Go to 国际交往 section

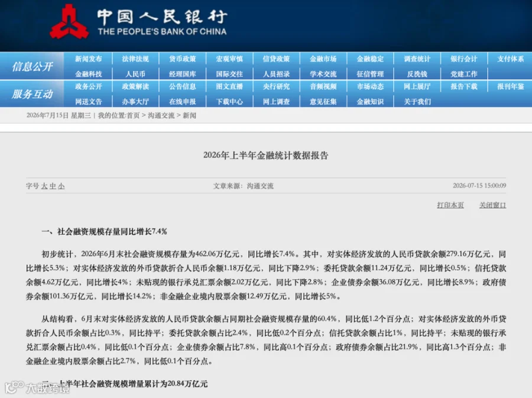click(229, 74)
